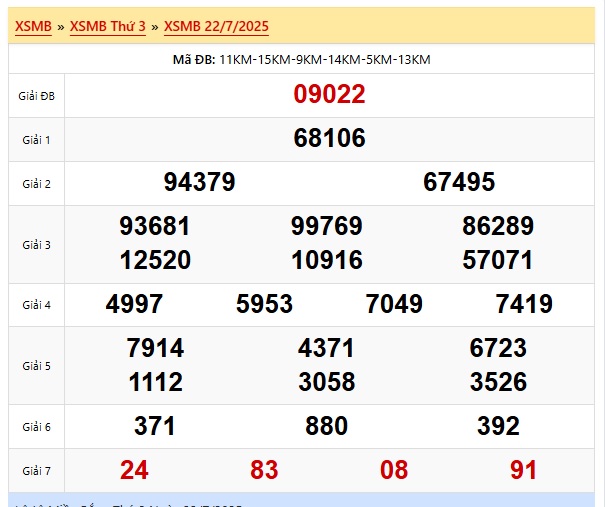Click the number 86289
Screen dimensions: 605x507
(498, 226)
